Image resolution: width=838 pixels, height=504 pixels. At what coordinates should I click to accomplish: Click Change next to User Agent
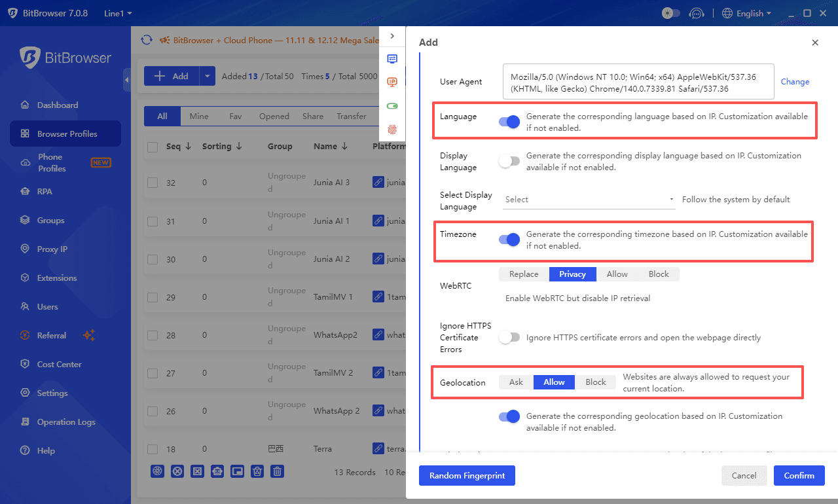(795, 81)
